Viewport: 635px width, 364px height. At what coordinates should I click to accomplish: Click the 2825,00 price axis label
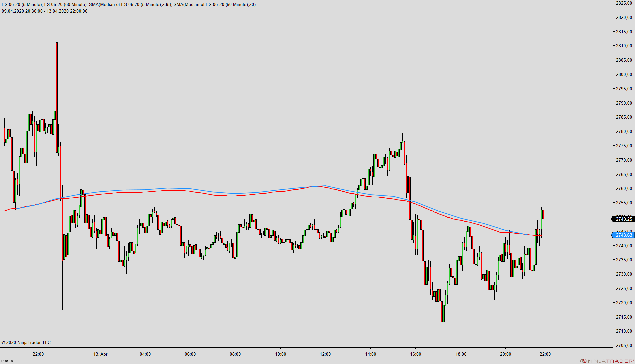click(x=624, y=3)
